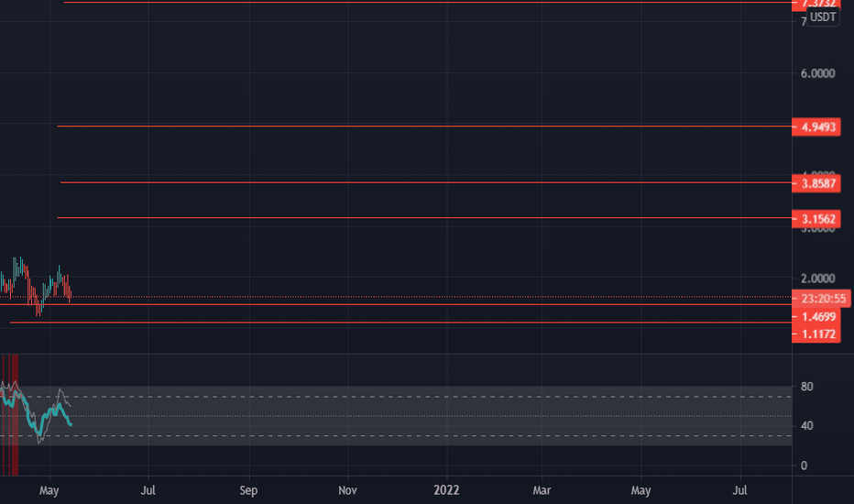Screen dimensions: 854x504
Task: Click the 80 level on indicator scale
Action: click(806, 387)
